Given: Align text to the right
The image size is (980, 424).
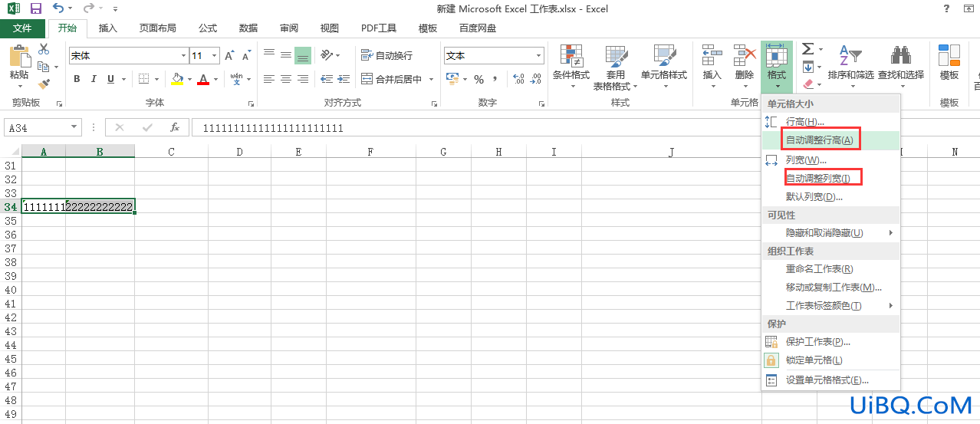Looking at the screenshot, I should click(x=303, y=79).
